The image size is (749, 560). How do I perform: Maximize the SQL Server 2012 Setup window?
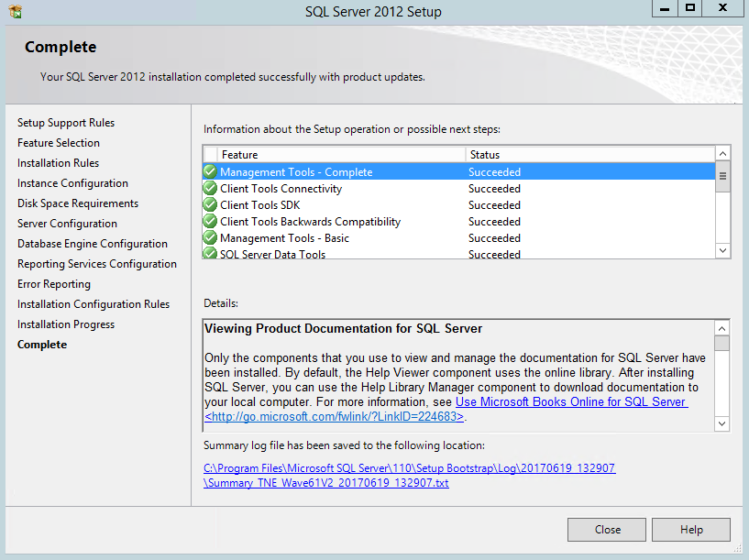[x=690, y=8]
